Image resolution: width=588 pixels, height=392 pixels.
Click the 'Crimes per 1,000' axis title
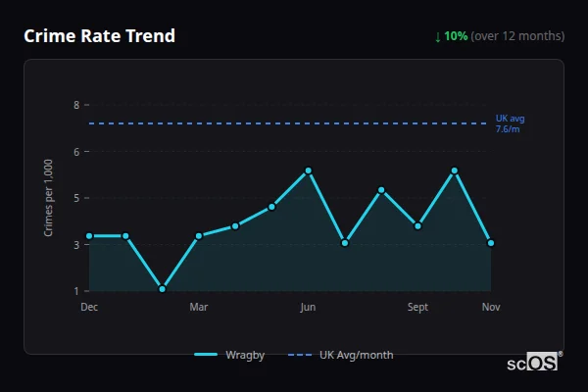(x=48, y=198)
